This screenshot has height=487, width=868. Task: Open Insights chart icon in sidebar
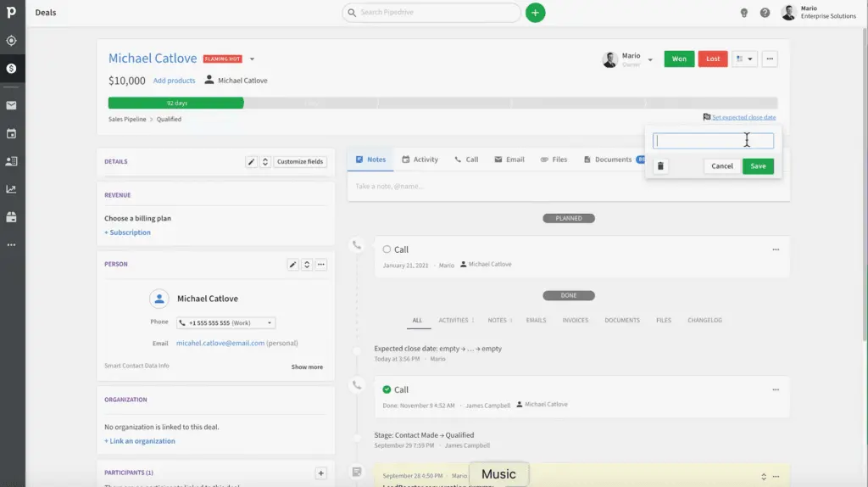click(x=11, y=189)
